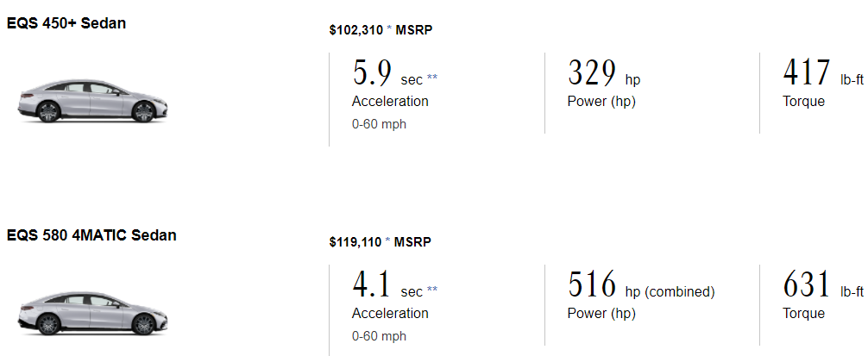Select the $102,310 MSRP price text
868x356 pixels.
pyautogui.click(x=381, y=30)
